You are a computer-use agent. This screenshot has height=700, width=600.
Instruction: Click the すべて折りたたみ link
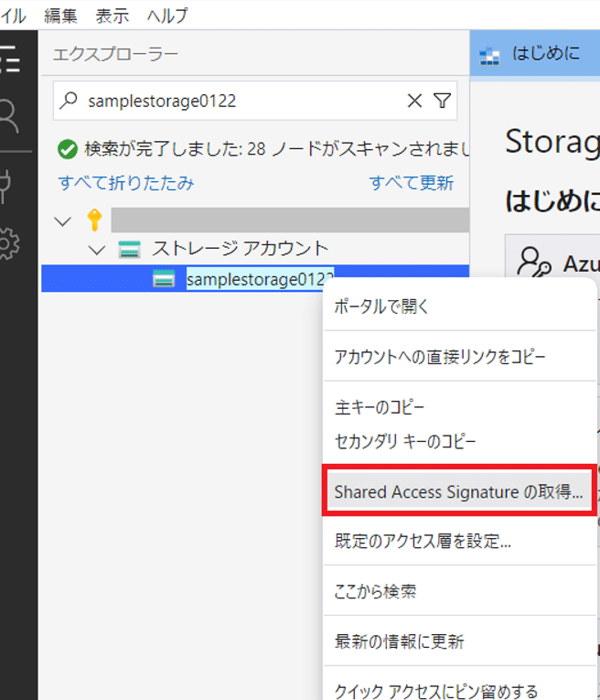point(126,183)
